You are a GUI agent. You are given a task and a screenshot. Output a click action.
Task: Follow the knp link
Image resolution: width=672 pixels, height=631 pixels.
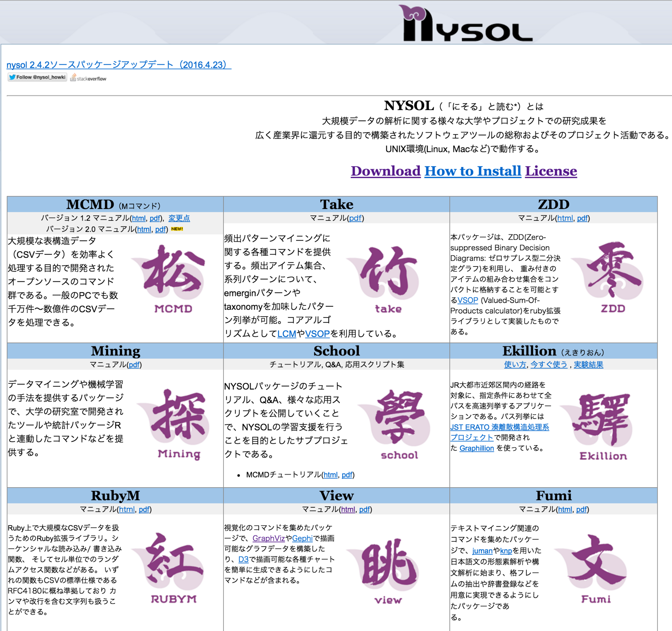506,551
